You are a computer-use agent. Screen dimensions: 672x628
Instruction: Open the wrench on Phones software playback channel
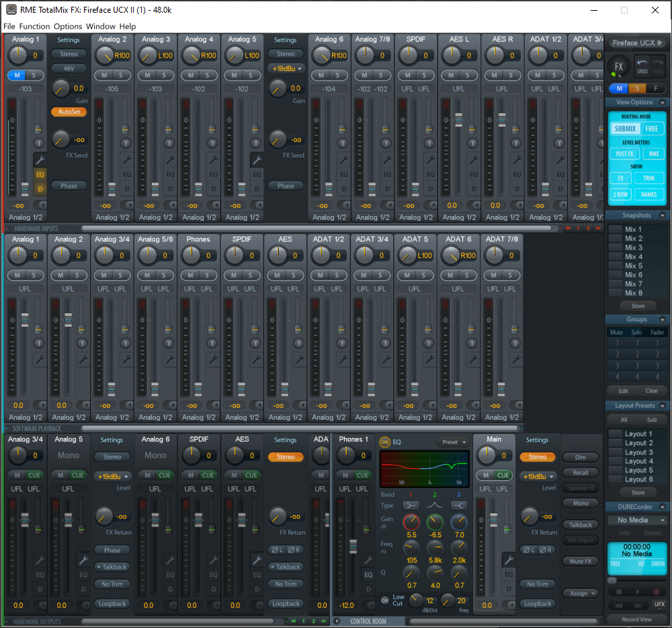click(213, 359)
